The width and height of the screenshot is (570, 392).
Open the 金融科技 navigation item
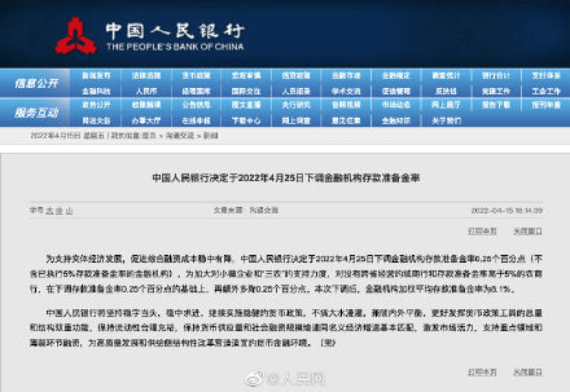(x=96, y=91)
